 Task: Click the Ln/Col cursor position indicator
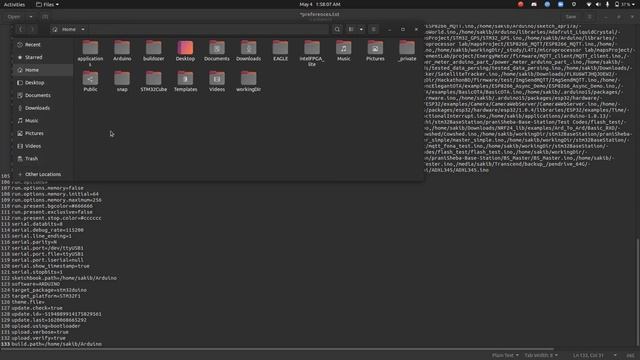pos(588,355)
